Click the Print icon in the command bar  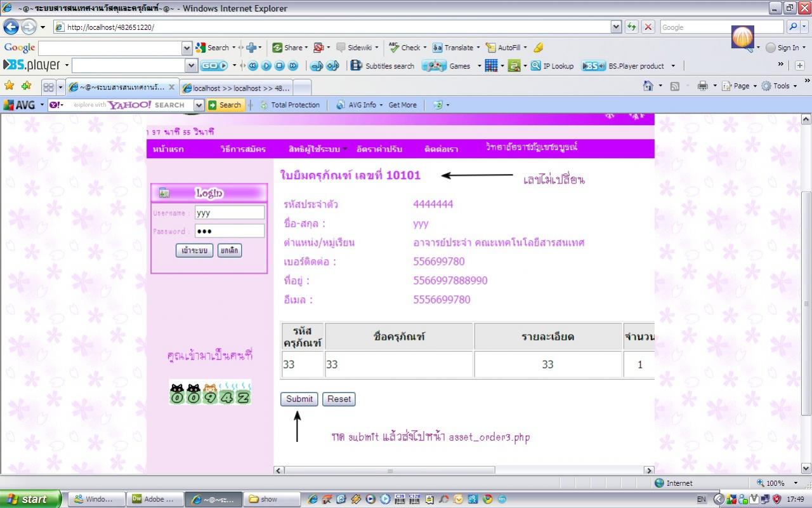tap(702, 86)
